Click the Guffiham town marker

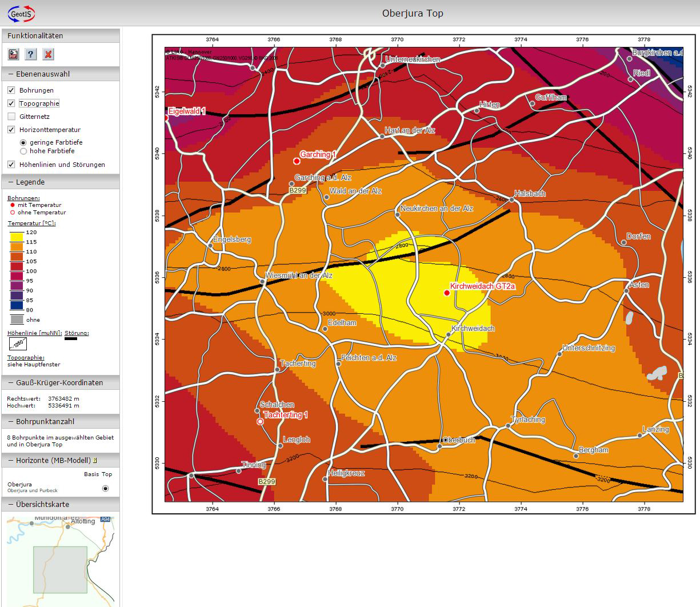[532, 103]
